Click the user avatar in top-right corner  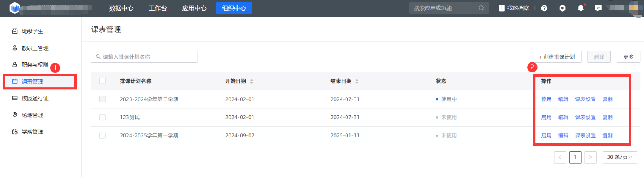click(x=635, y=8)
